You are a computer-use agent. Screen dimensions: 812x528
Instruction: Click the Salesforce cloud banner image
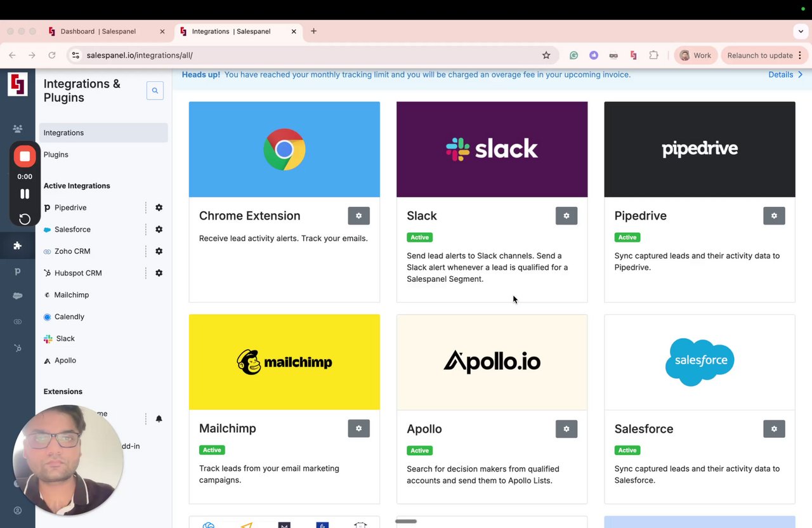[x=700, y=362]
